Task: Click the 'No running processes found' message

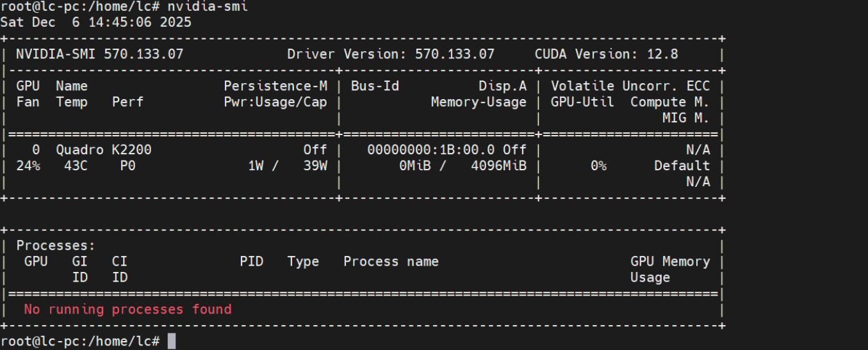Action: (127, 310)
